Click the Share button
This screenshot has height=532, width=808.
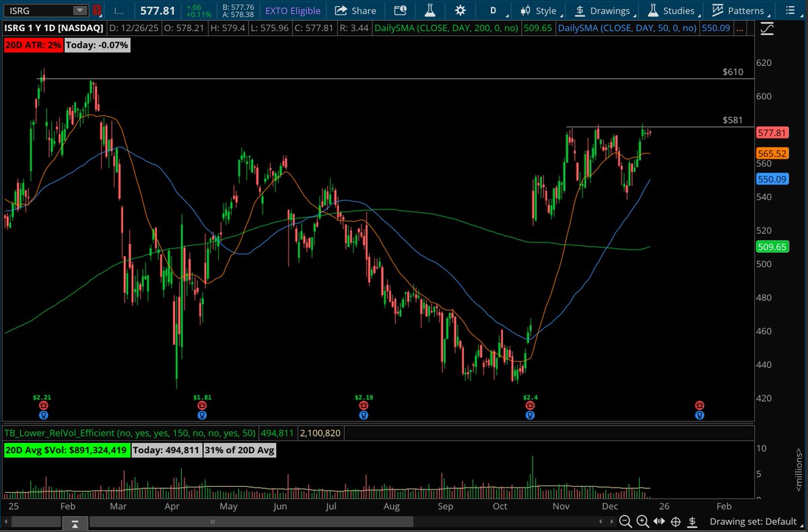tap(356, 11)
